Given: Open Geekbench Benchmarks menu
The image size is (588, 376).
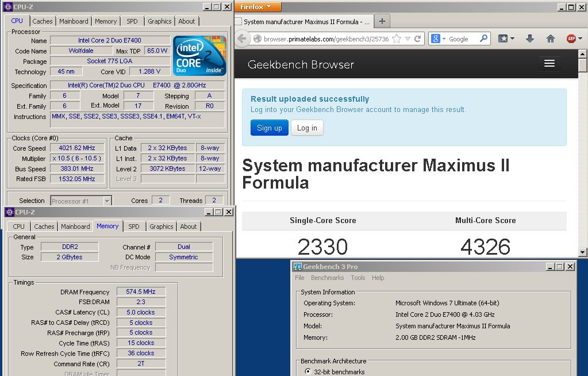Looking at the screenshot, I should 327,278.
